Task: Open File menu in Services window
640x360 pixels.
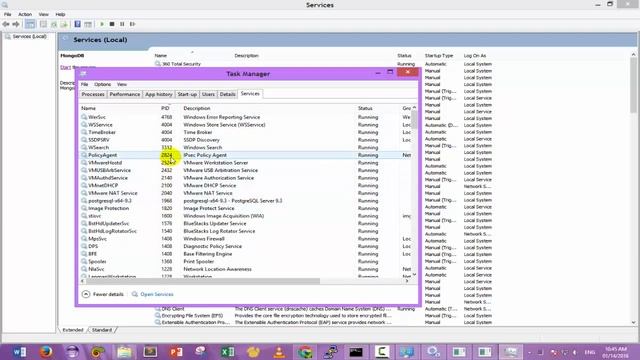Action: (x=7, y=14)
